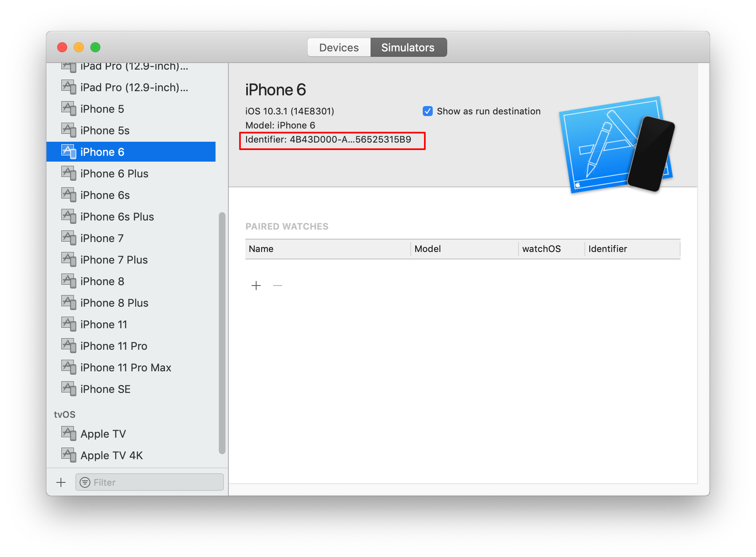
Task: Click the iPhone 6 simulator icon
Action: tap(69, 152)
